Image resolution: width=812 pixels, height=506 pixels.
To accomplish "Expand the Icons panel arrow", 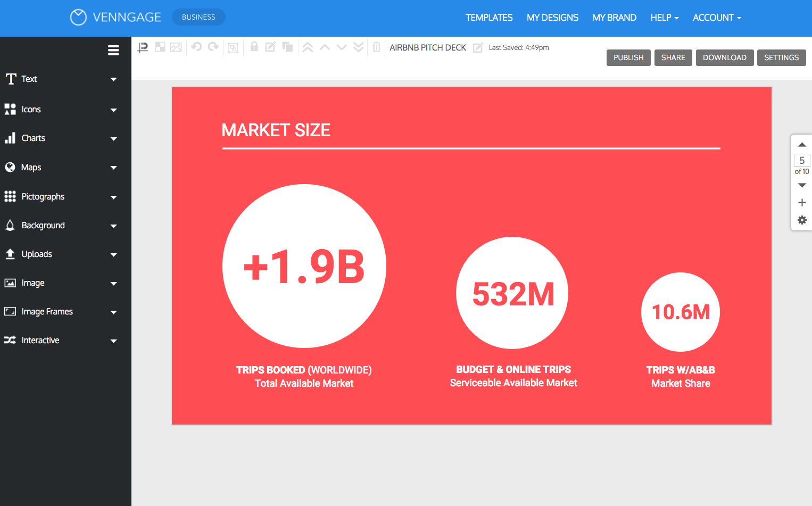I will [x=113, y=110].
